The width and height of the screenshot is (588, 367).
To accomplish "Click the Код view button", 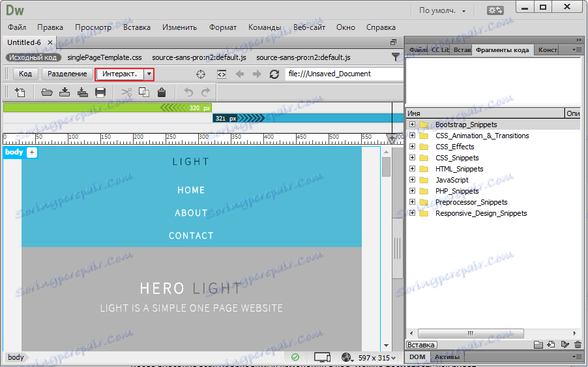I will click(25, 74).
